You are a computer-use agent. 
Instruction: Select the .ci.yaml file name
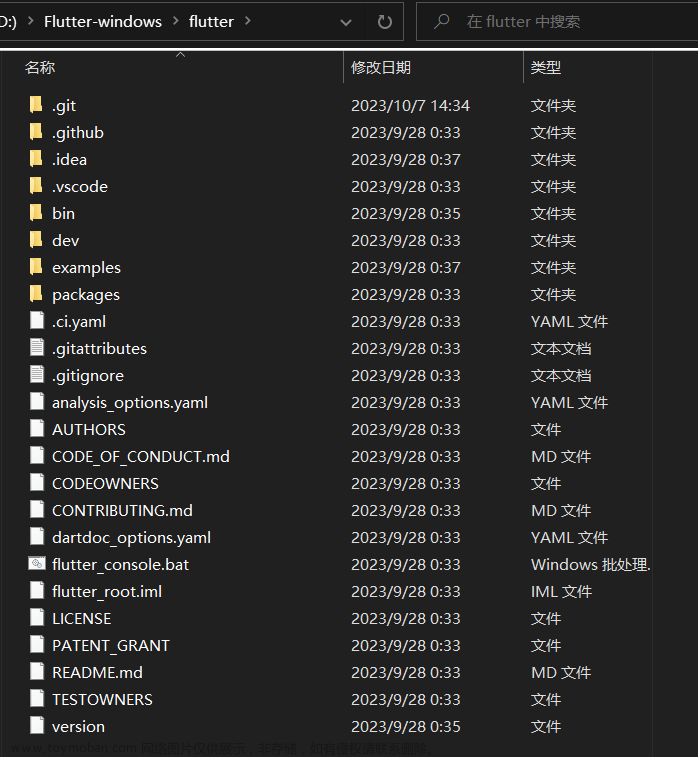79,322
